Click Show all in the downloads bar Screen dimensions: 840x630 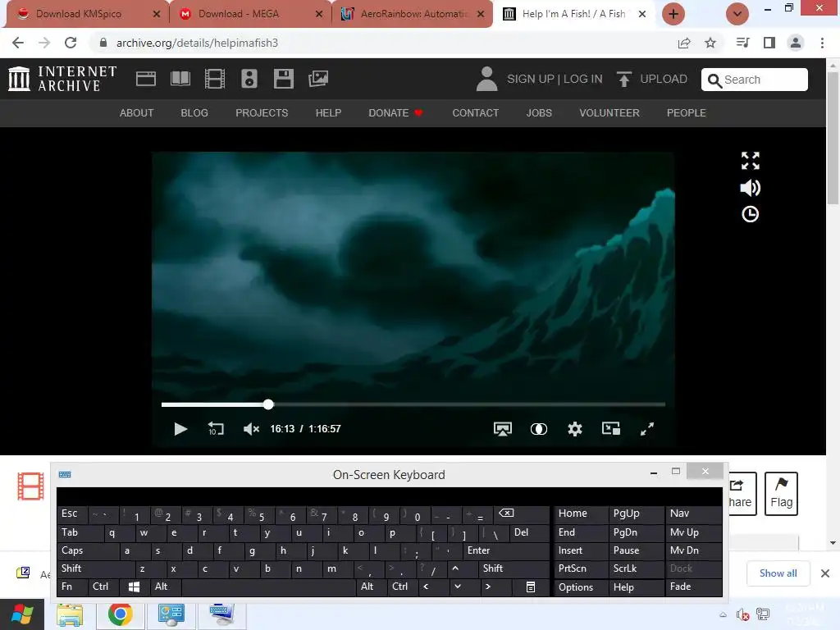click(778, 573)
